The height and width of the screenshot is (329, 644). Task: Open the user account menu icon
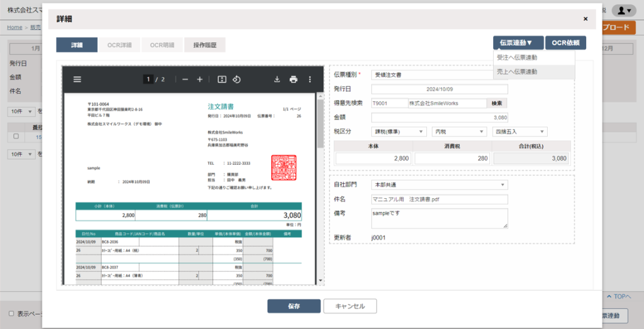[x=624, y=11]
